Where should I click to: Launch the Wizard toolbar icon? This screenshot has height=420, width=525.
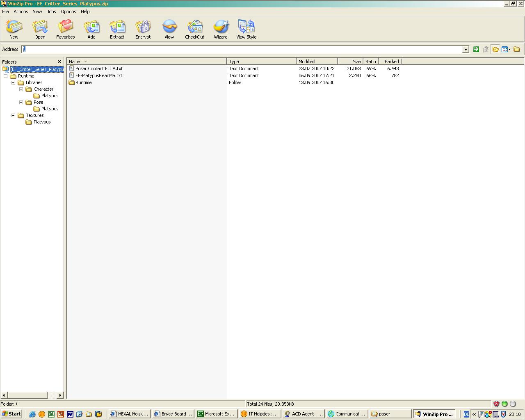point(221,29)
